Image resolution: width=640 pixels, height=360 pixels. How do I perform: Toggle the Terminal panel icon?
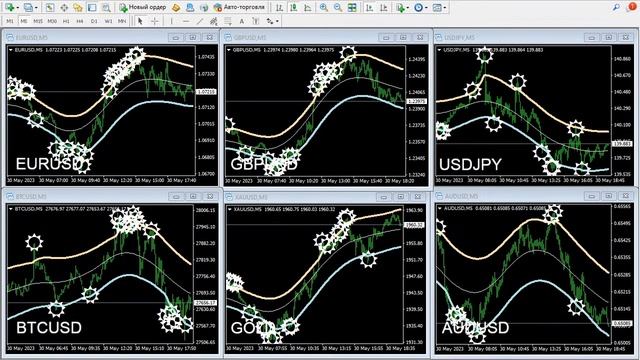point(92,7)
